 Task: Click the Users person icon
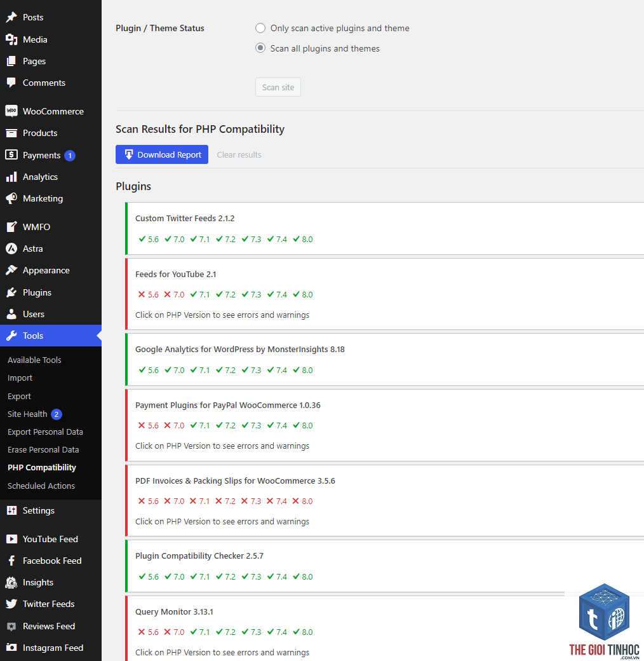[11, 314]
